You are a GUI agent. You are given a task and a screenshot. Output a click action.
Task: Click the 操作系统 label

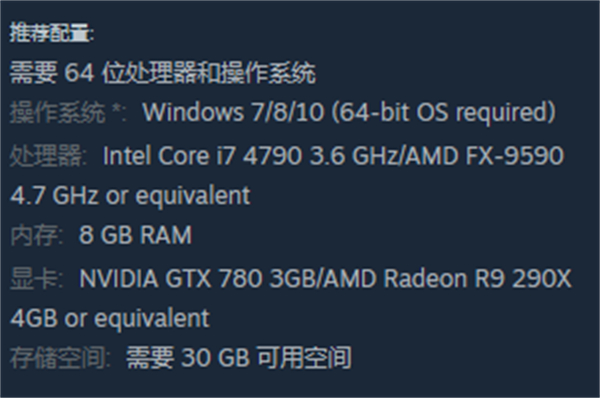click(57, 113)
